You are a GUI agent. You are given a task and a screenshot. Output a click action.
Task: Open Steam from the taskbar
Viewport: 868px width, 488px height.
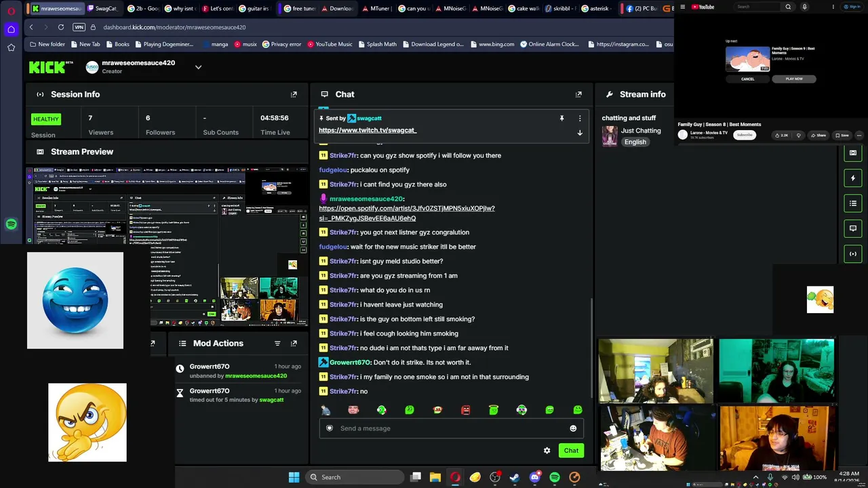(x=515, y=477)
